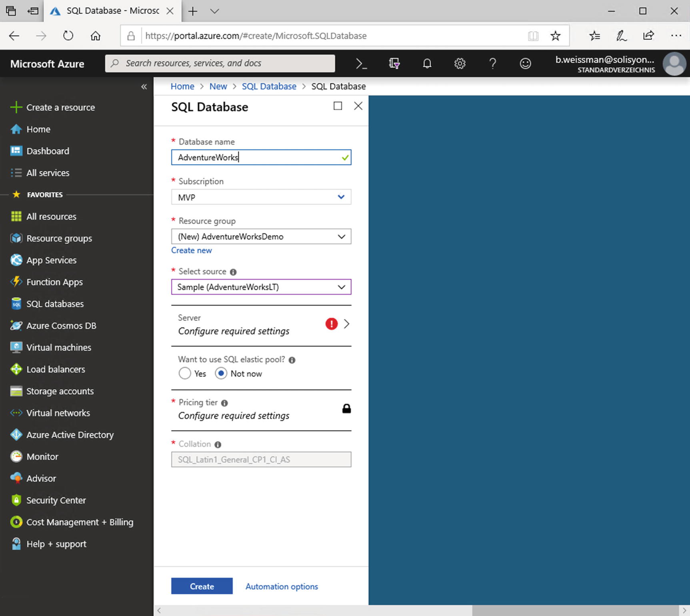This screenshot has width=690, height=616.
Task: Open feedback smiley icon
Action: pyautogui.click(x=525, y=64)
